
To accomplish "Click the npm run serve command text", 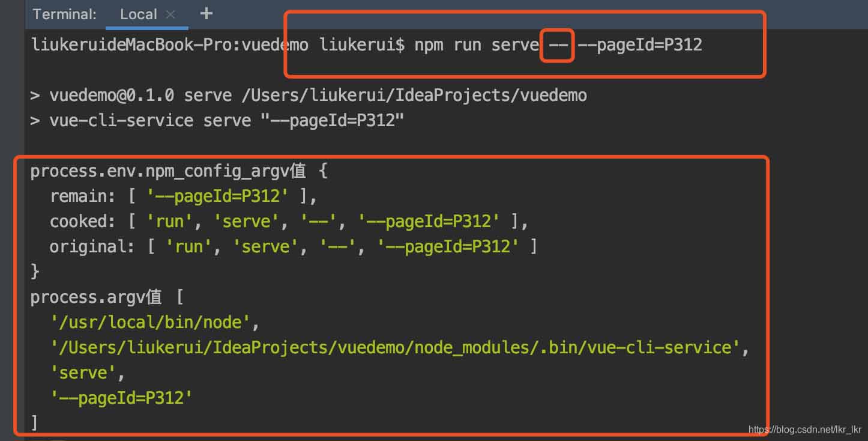I will [x=476, y=45].
